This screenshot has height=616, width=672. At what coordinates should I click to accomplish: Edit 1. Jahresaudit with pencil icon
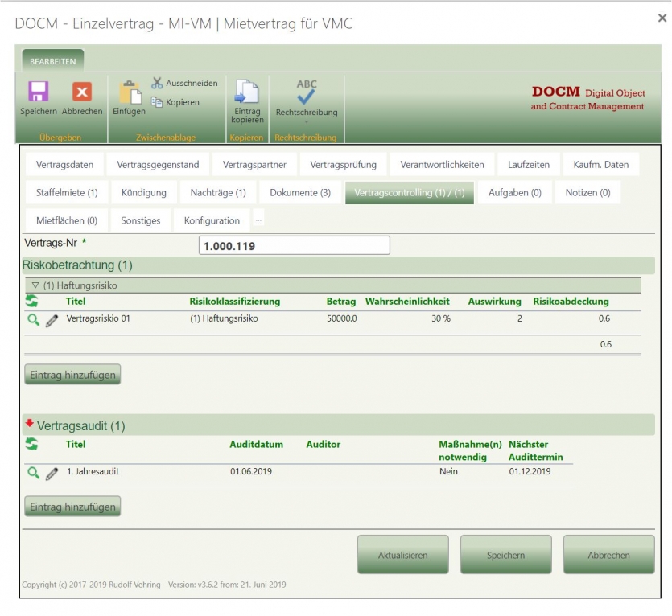click(52, 474)
